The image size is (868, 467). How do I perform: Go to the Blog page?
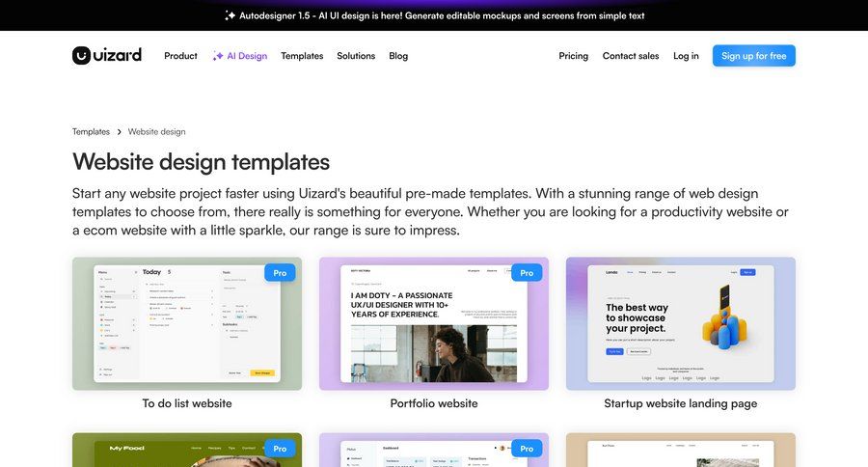point(398,56)
